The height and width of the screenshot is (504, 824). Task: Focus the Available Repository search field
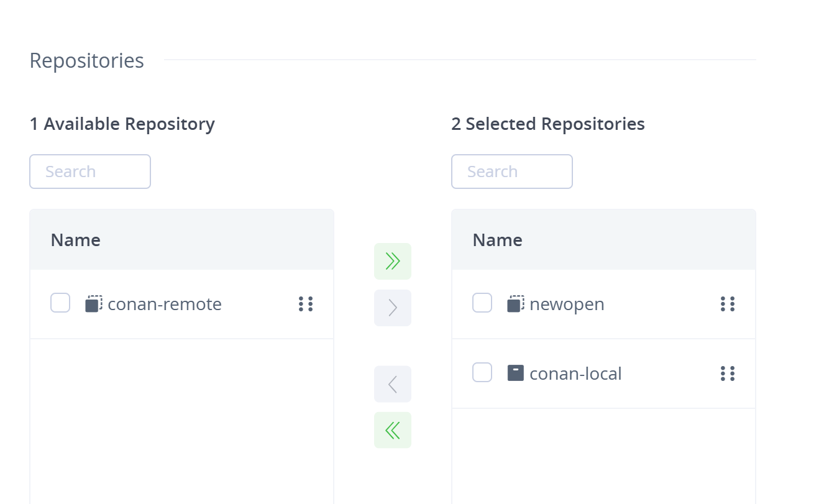tap(90, 172)
